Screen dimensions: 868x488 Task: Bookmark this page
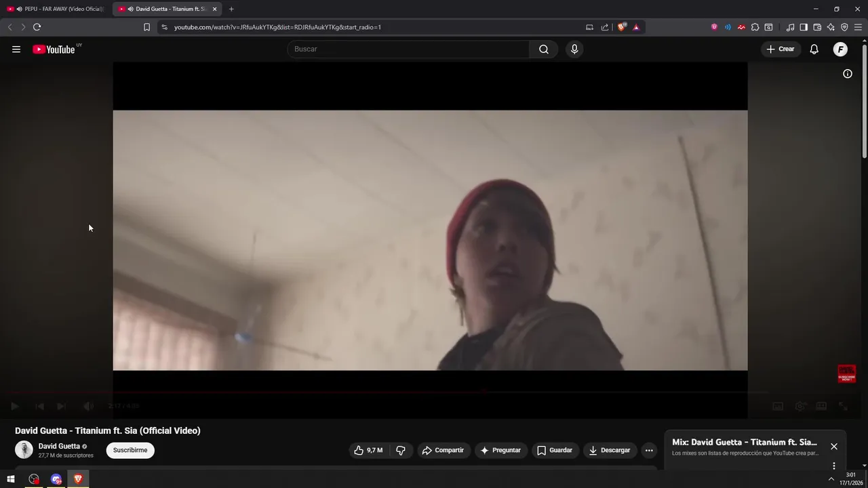146,27
